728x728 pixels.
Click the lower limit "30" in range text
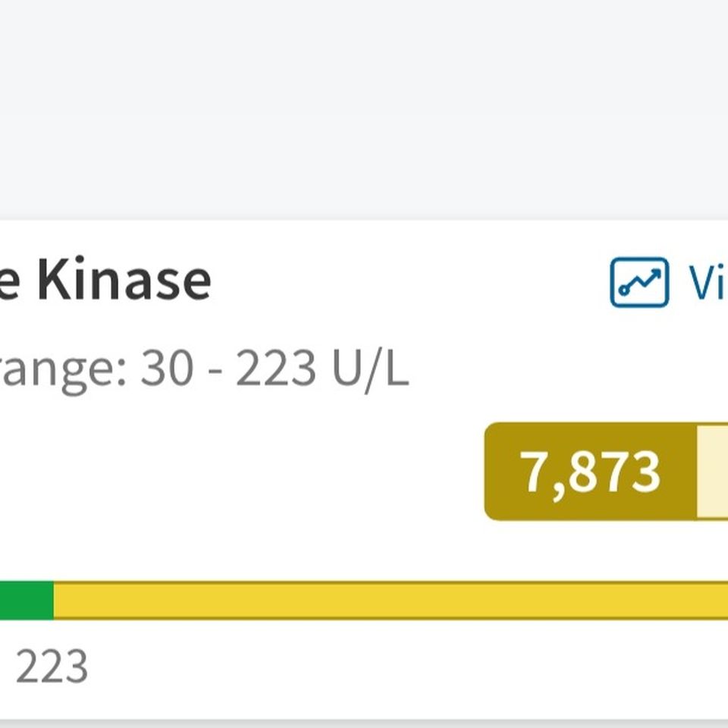click(x=167, y=368)
